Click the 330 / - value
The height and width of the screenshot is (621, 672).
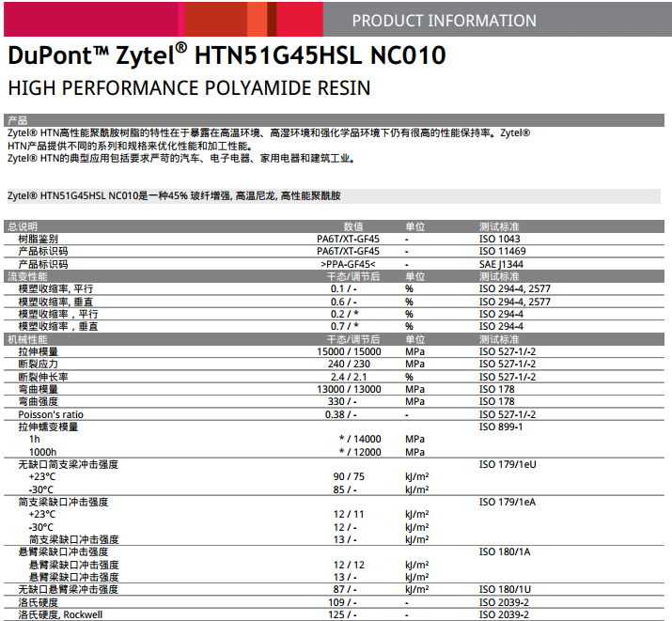point(342,402)
